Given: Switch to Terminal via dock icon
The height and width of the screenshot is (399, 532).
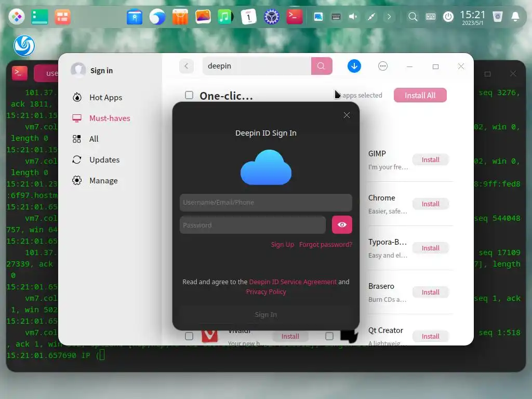Looking at the screenshot, I should pyautogui.click(x=294, y=17).
